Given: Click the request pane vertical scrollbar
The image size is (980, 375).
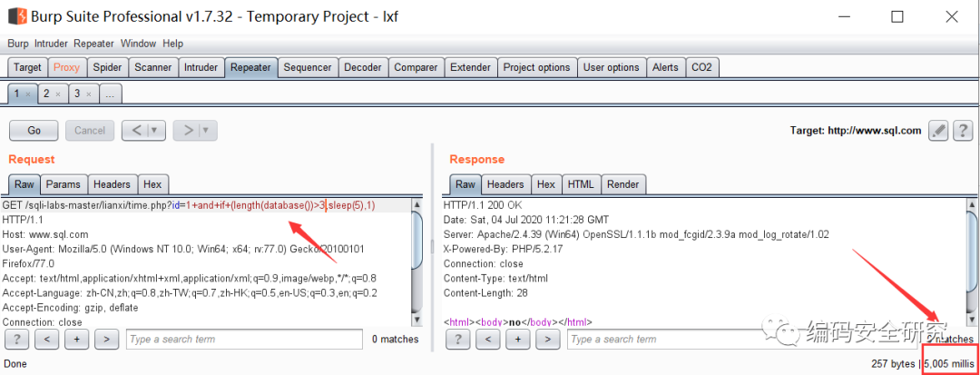Looking at the screenshot, I should (417, 262).
